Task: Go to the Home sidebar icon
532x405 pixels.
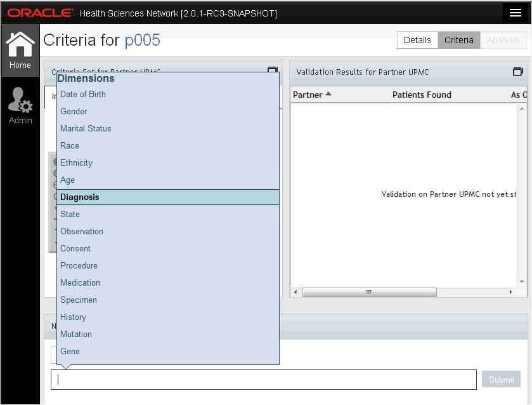Action: tap(20, 50)
